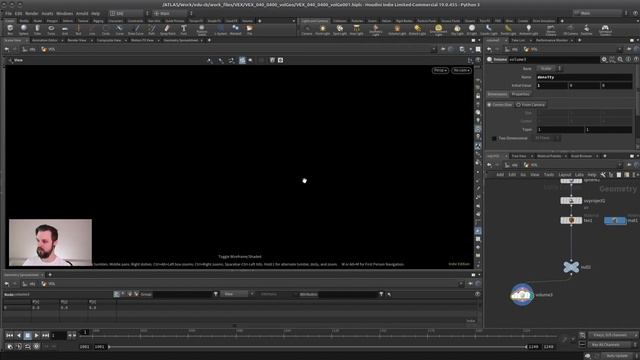
Task: Add a Camera from the lights shelf
Action: [x=307, y=29]
